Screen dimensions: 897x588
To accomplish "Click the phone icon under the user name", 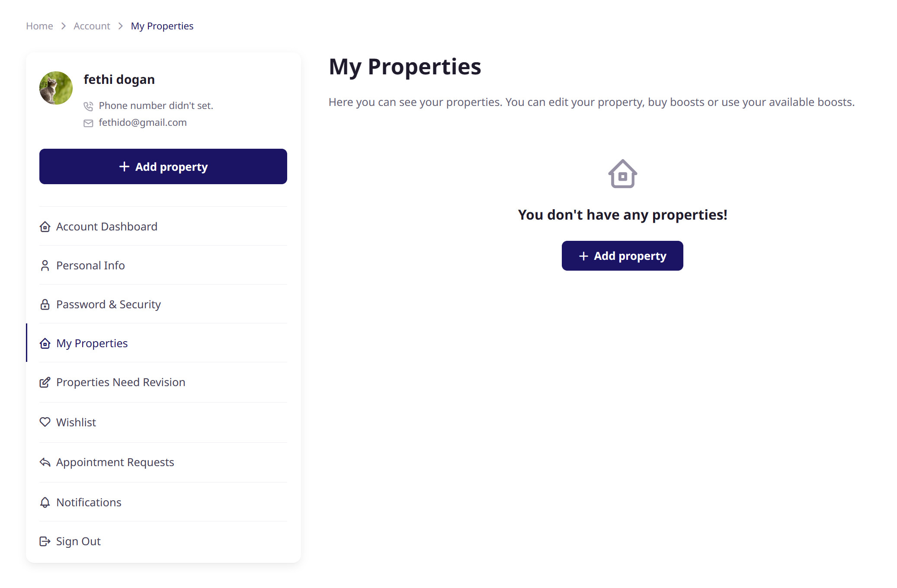I will point(88,106).
